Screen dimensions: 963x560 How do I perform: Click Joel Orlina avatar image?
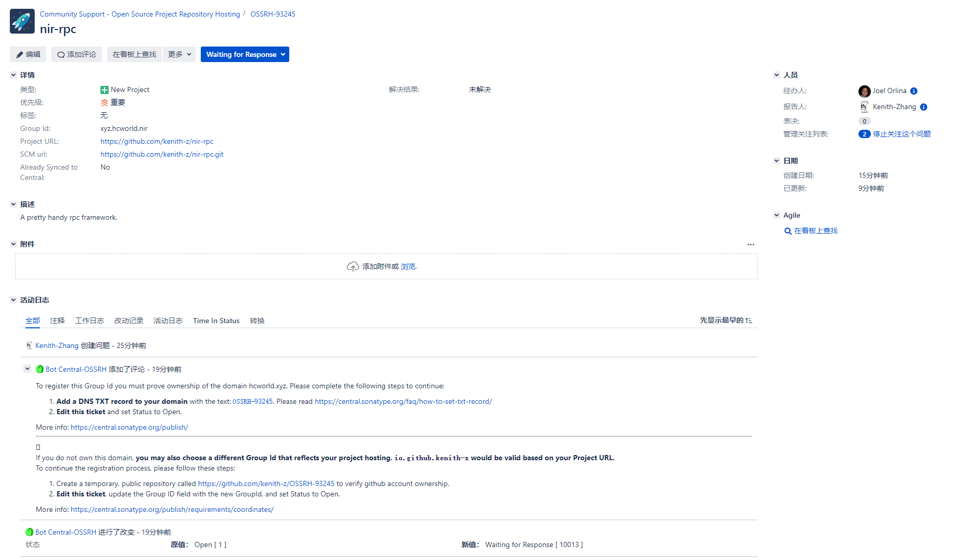click(864, 91)
